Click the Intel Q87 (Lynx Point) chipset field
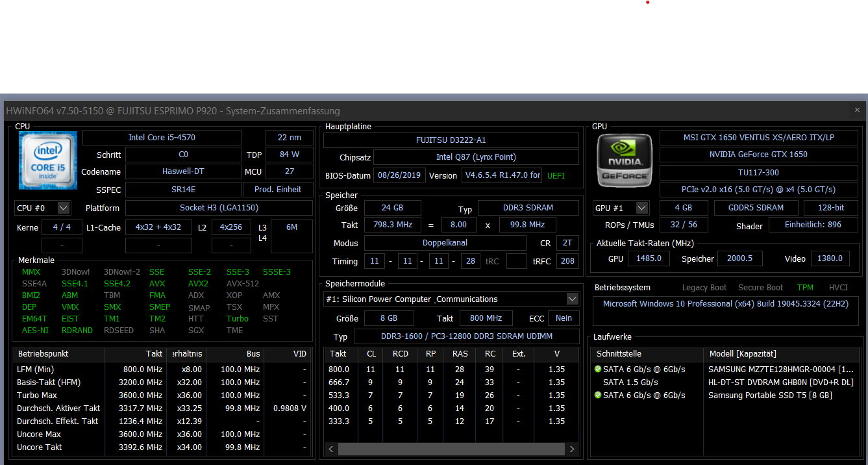 click(476, 157)
